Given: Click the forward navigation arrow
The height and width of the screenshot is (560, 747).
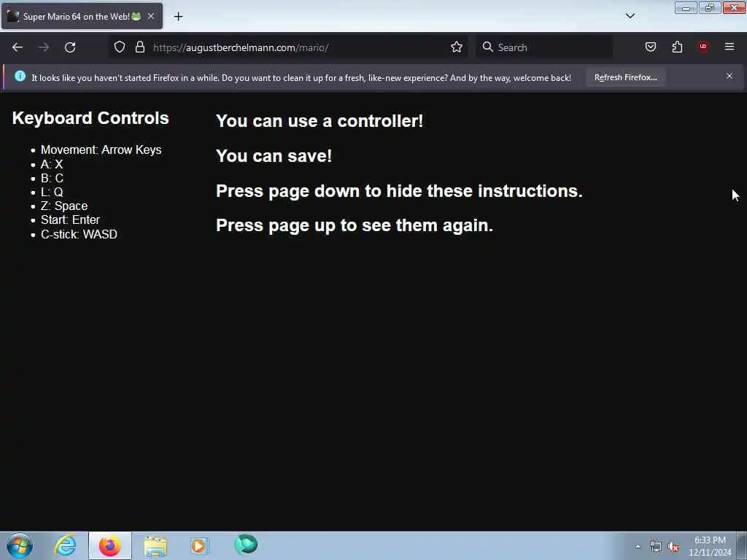Looking at the screenshot, I should tap(43, 47).
